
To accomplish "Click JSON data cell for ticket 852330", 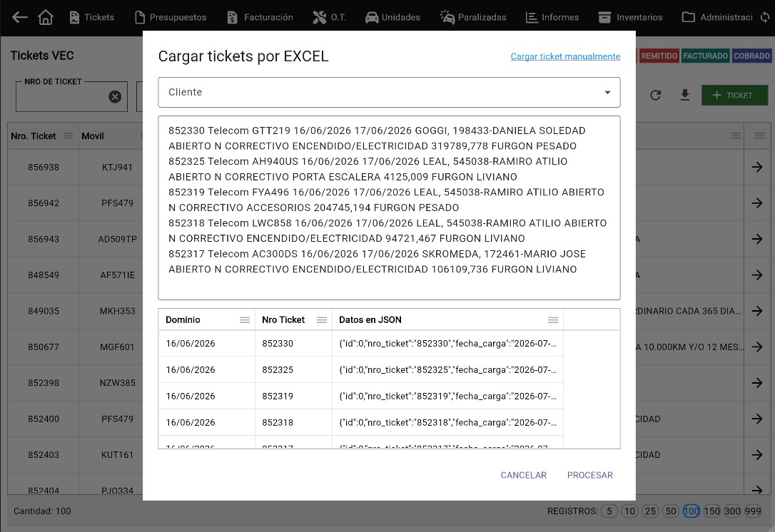I will (x=447, y=344).
